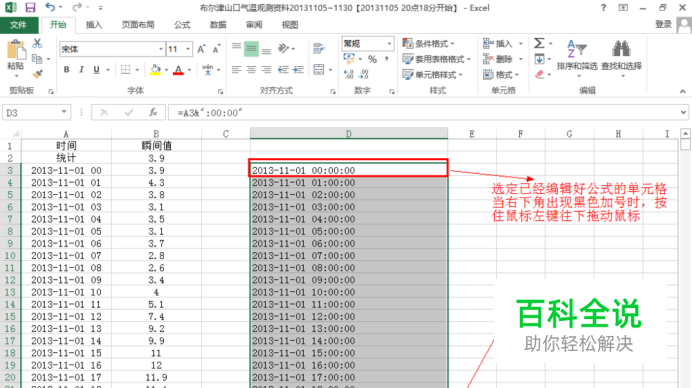The image size is (692, 388).
Task: Open number format dropdown 常规
Action: 389,43
